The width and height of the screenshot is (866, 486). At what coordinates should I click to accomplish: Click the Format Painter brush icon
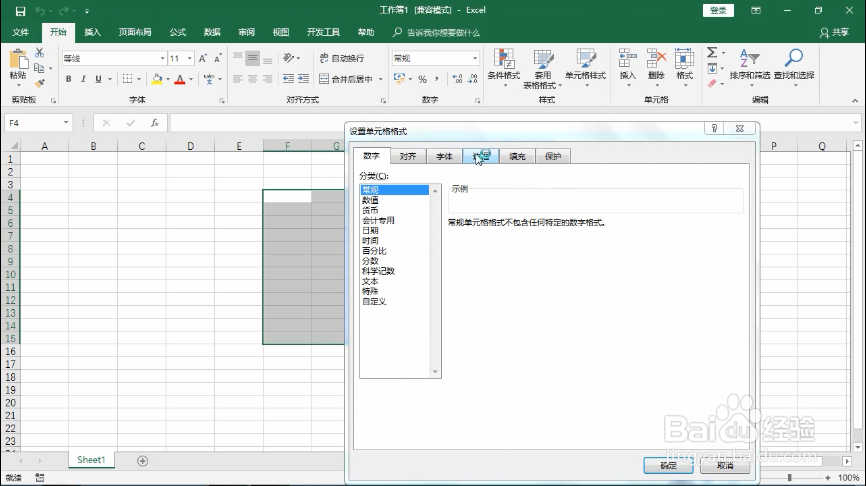tap(39, 83)
